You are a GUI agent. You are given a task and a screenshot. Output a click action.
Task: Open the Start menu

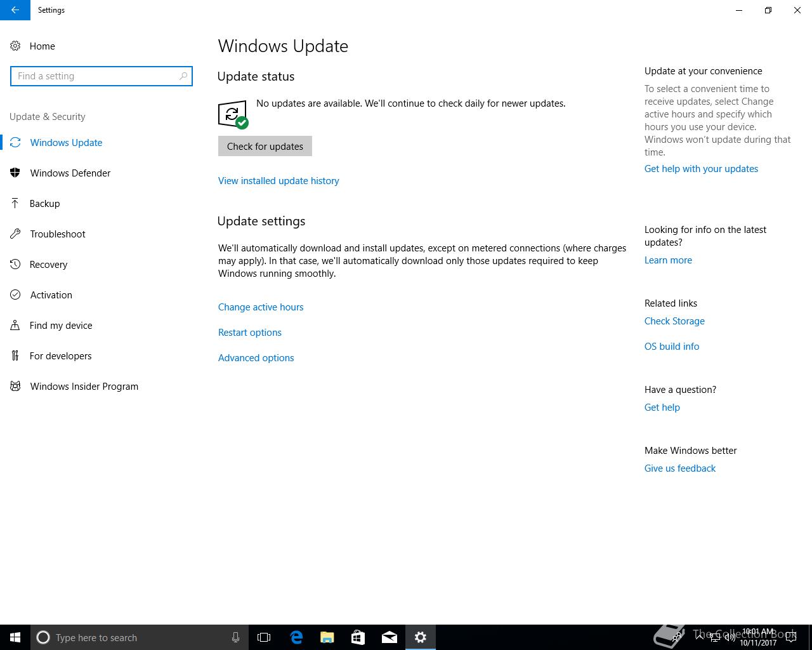[x=15, y=637]
